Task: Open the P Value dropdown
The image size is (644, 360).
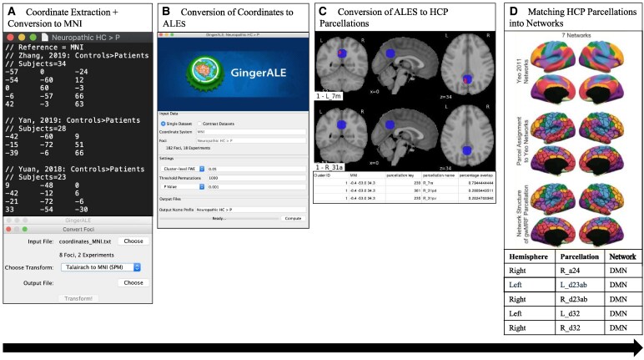Action: [183, 187]
